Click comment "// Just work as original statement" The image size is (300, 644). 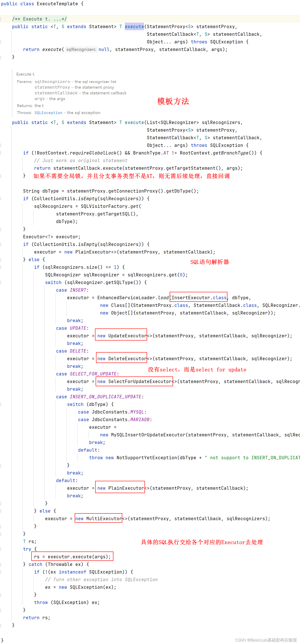click(81, 160)
